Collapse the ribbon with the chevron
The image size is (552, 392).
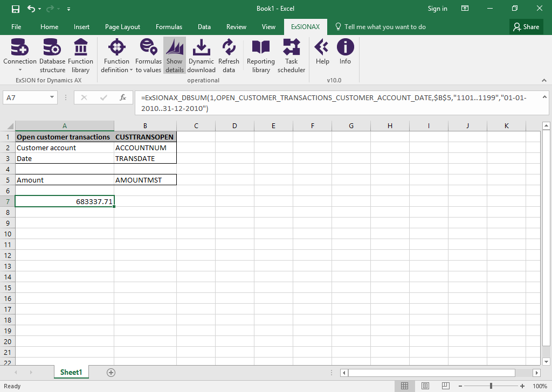544,80
